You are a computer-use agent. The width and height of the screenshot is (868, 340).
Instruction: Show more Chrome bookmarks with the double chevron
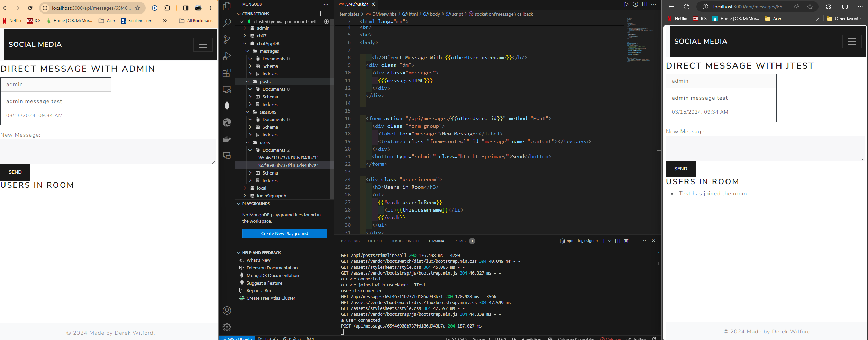(165, 21)
